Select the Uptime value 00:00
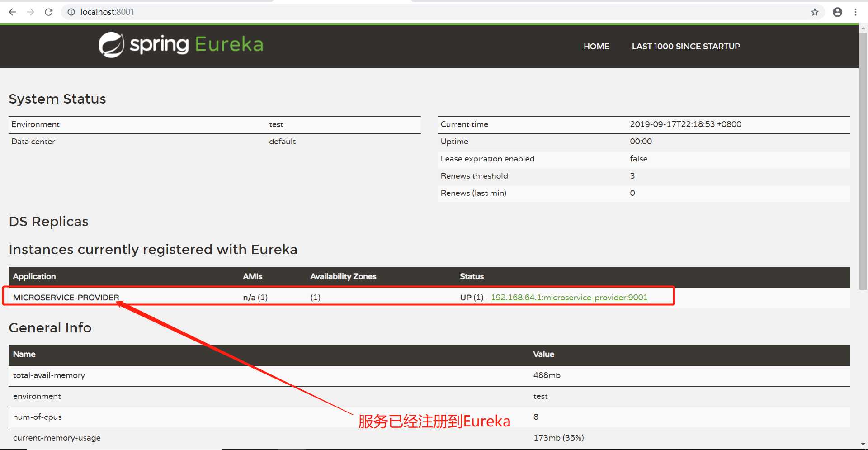Image resolution: width=868 pixels, height=450 pixels. click(641, 142)
